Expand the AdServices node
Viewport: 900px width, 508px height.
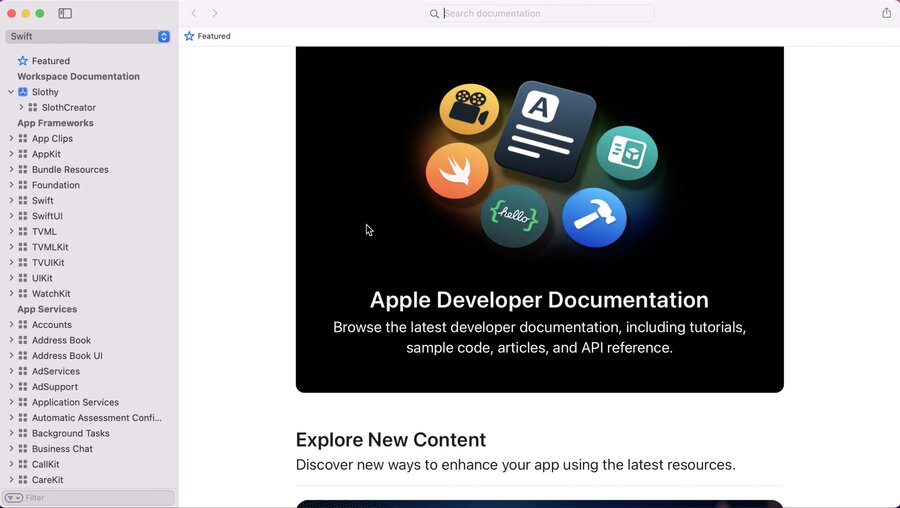pyautogui.click(x=11, y=371)
